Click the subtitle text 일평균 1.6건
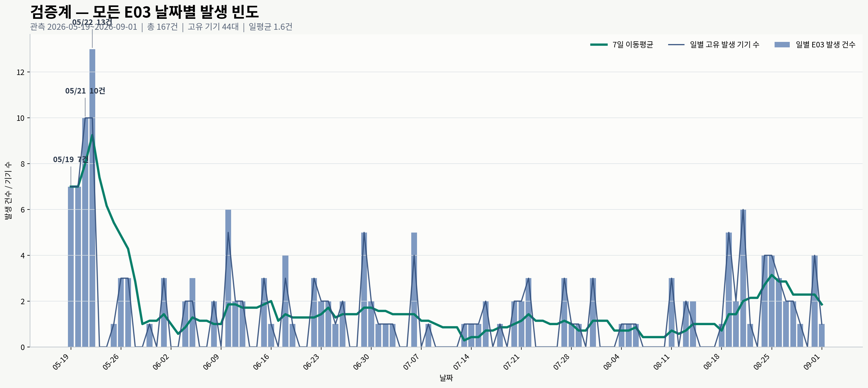The width and height of the screenshot is (868, 388). point(270,27)
